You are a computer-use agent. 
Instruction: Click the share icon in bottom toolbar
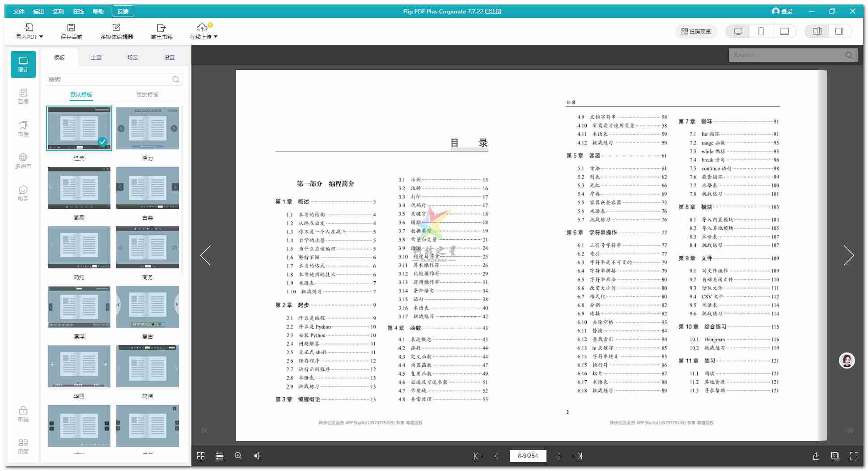[816, 456]
